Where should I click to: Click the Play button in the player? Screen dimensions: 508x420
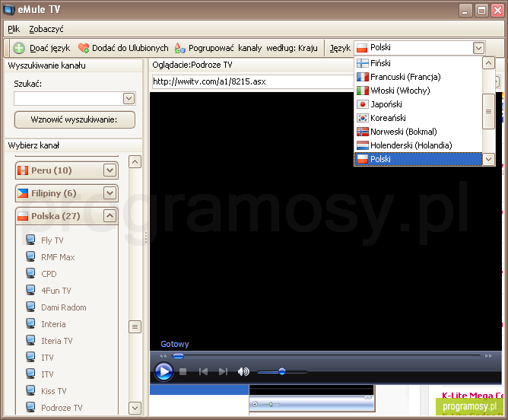click(x=164, y=371)
